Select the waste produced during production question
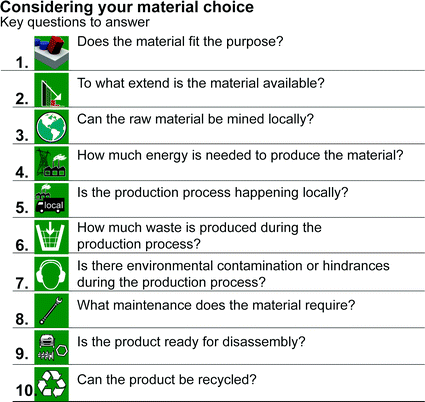Image resolution: width=425 pixels, height=402 pixels. [199, 236]
